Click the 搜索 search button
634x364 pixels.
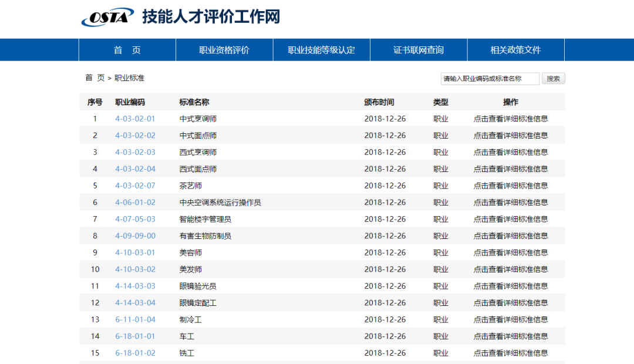point(552,78)
